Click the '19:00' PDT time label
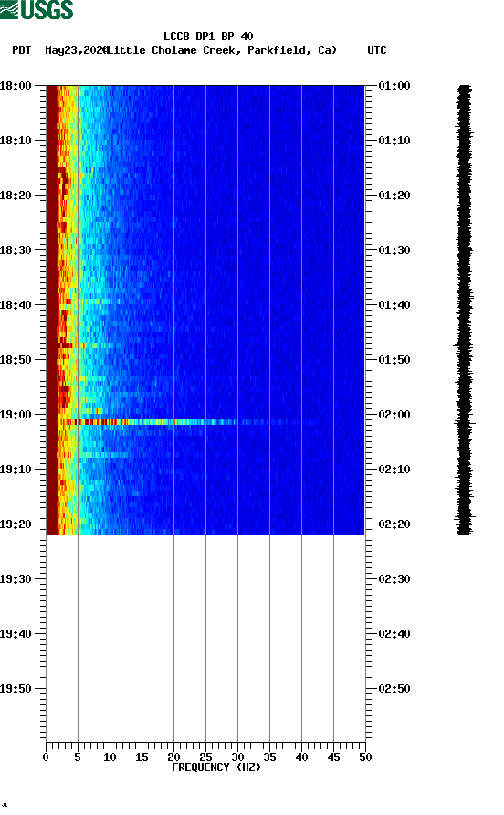 coord(16,415)
